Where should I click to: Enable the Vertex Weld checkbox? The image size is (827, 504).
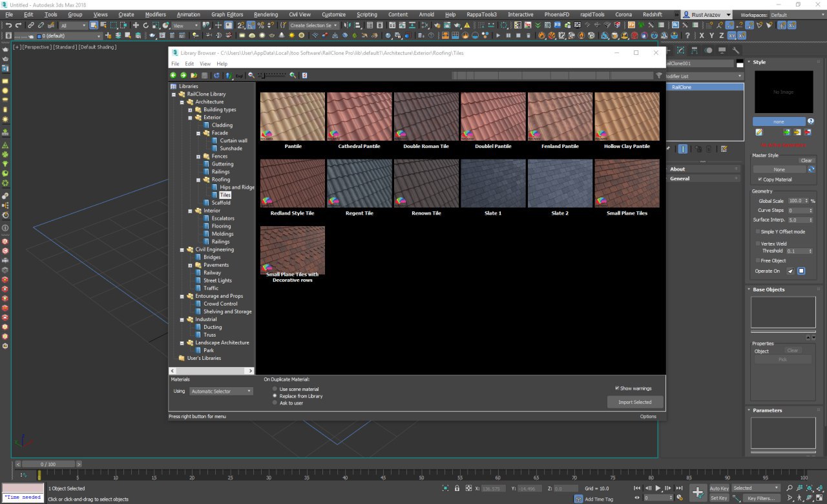[x=758, y=244]
